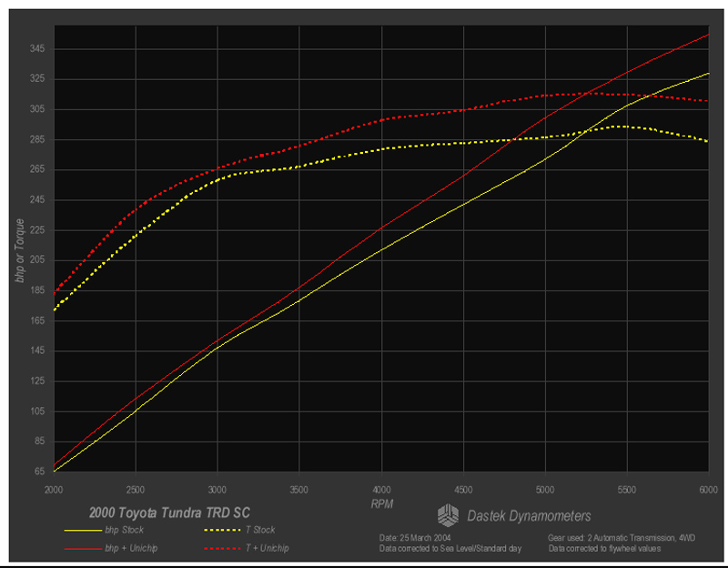This screenshot has height=568, width=728.
Task: Click the 305 y-axis label
Action: [37, 109]
